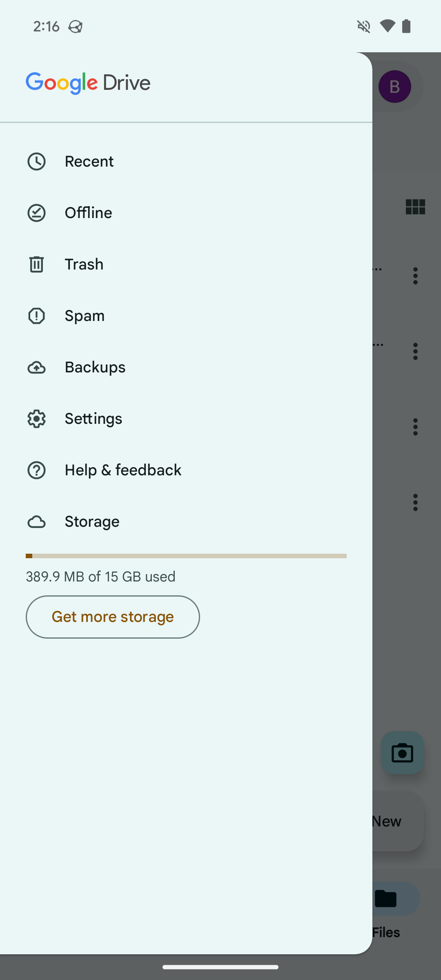Tap the Spam warning icon
Viewport: 441px width, 980px height.
coord(36,316)
